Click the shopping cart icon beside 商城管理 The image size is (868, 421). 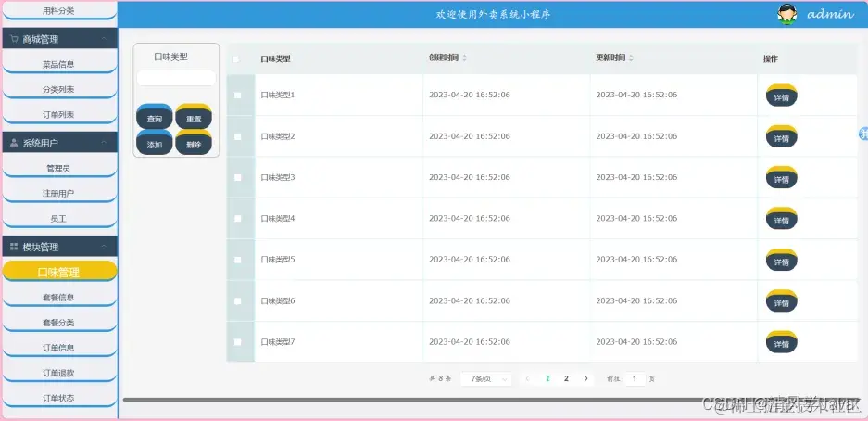14,39
